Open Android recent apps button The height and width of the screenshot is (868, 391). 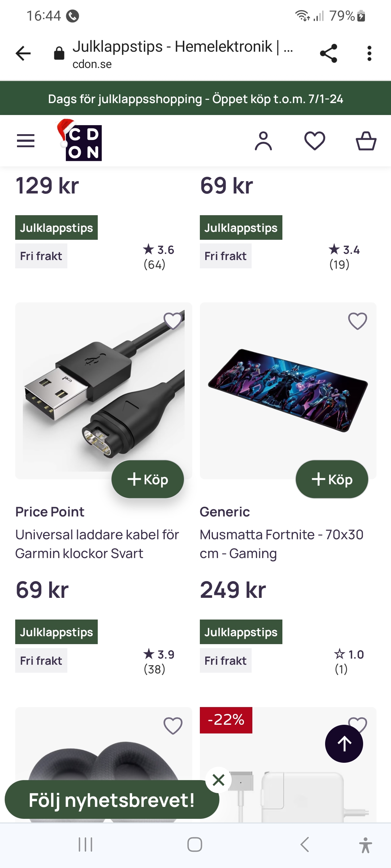pyautogui.click(x=85, y=844)
